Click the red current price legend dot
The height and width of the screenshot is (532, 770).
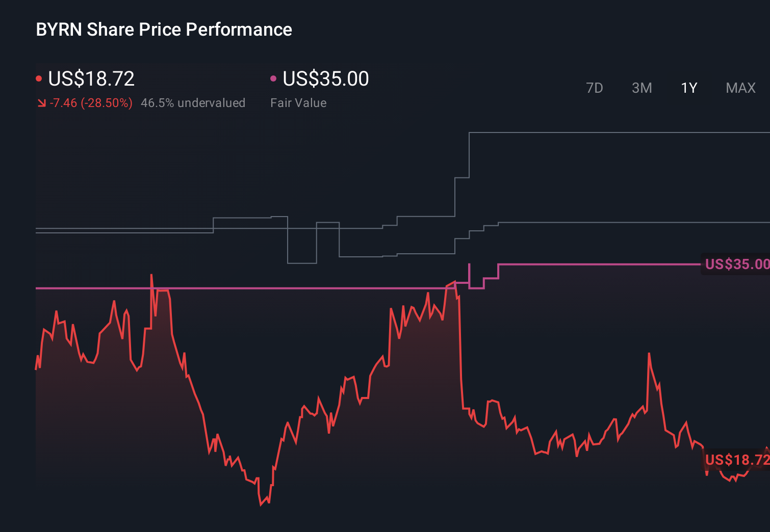pos(39,78)
